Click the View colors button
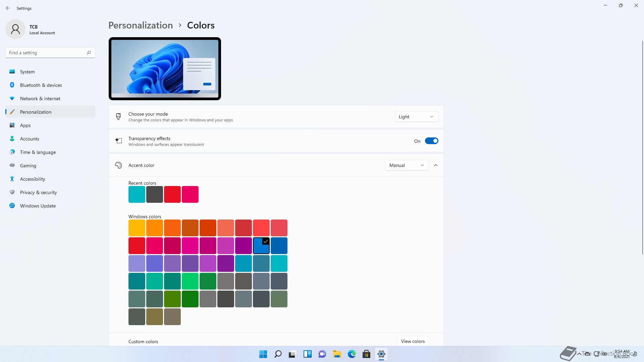 (x=413, y=341)
